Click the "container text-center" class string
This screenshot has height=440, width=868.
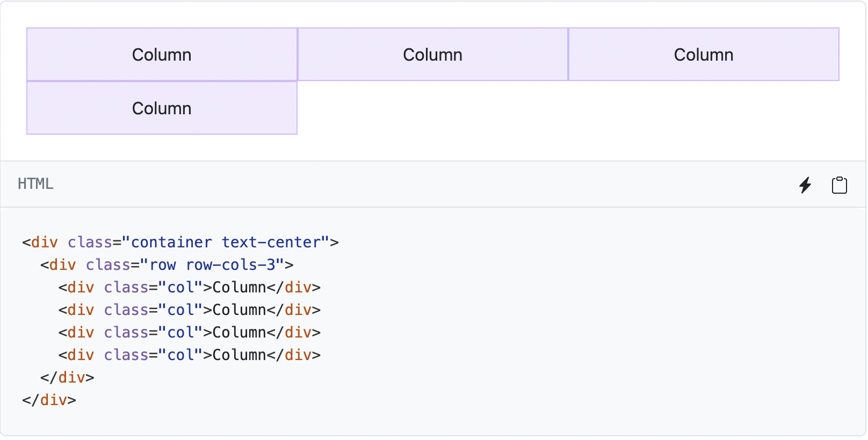pos(226,243)
